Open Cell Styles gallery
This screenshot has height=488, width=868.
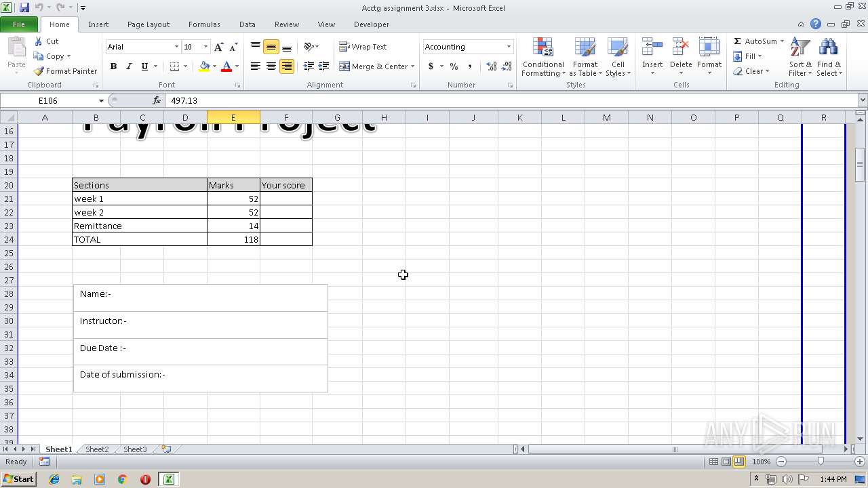click(618, 57)
